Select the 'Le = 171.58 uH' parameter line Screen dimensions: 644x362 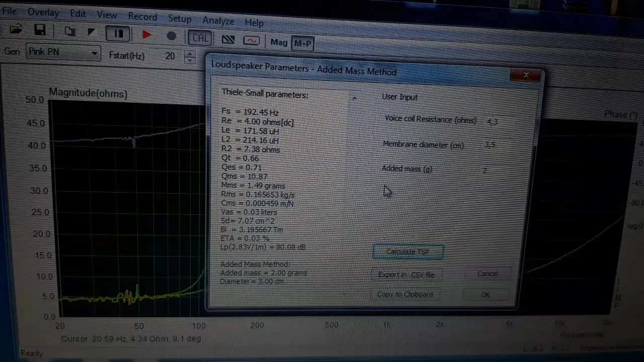coord(250,131)
